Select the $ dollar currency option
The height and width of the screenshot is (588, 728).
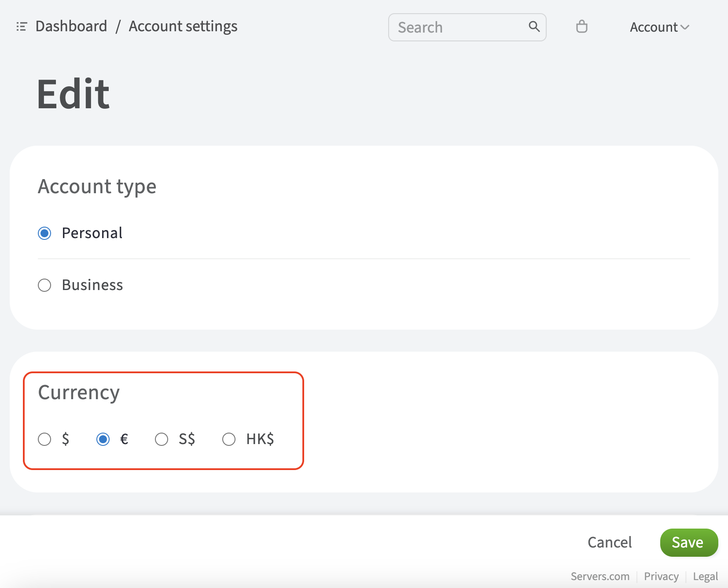(44, 439)
